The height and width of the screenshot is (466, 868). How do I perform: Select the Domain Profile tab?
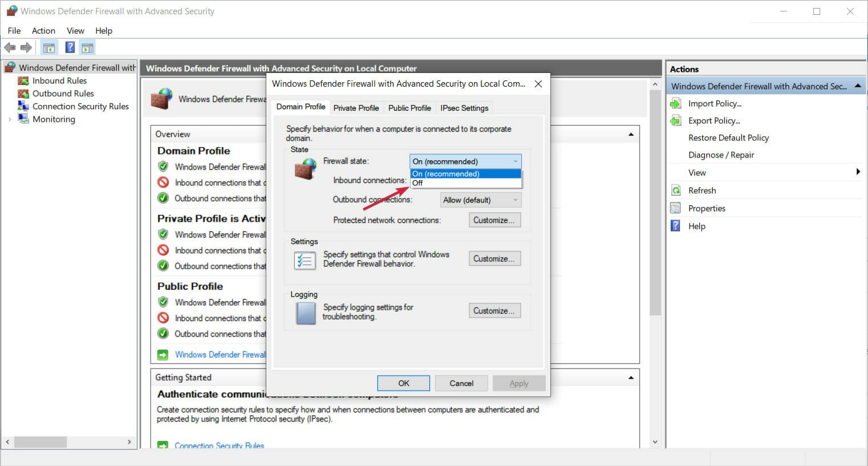[301, 107]
